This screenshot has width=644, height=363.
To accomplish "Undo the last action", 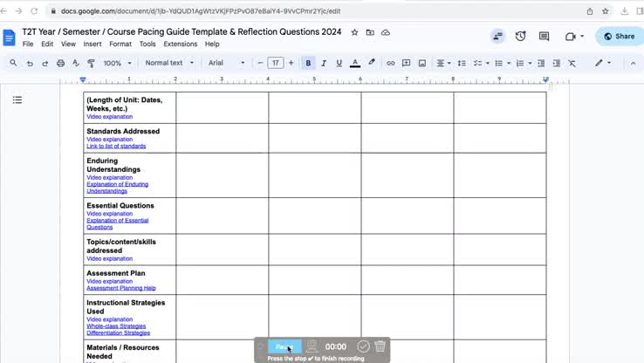I will pyautogui.click(x=30, y=63).
